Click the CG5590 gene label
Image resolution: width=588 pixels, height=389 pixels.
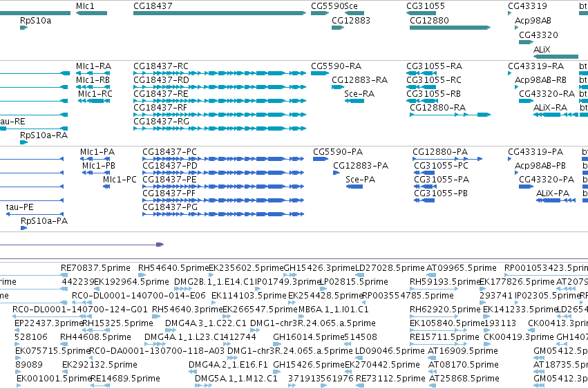tap(328, 6)
